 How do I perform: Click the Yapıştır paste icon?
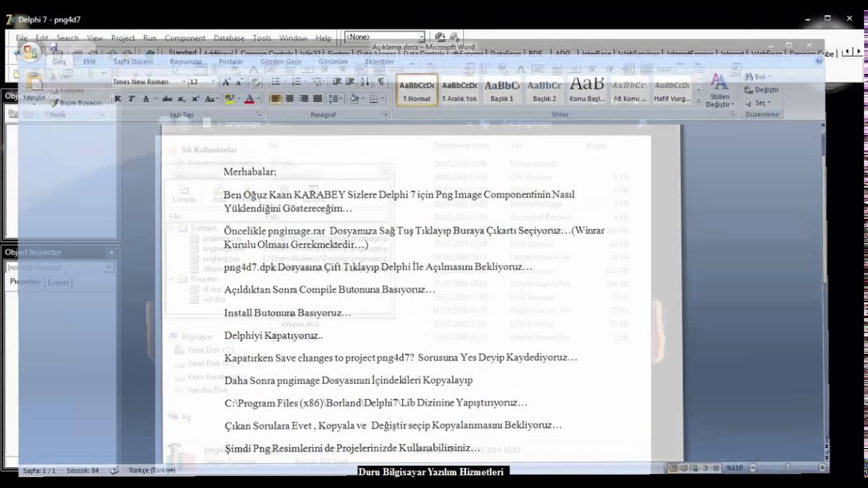point(34,83)
